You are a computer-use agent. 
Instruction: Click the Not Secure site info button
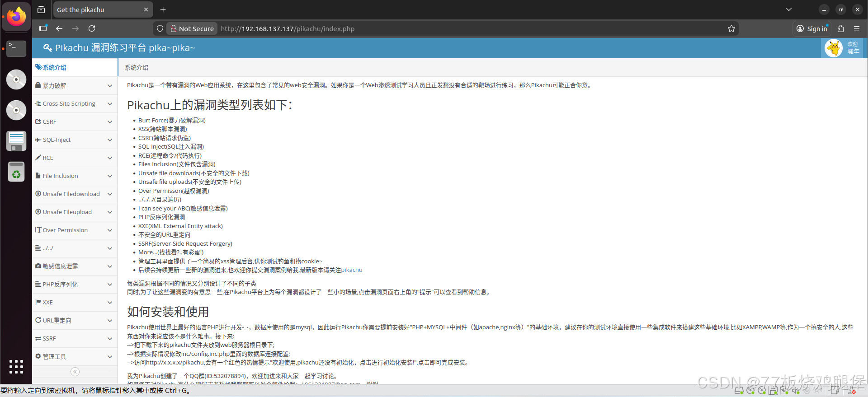[192, 28]
